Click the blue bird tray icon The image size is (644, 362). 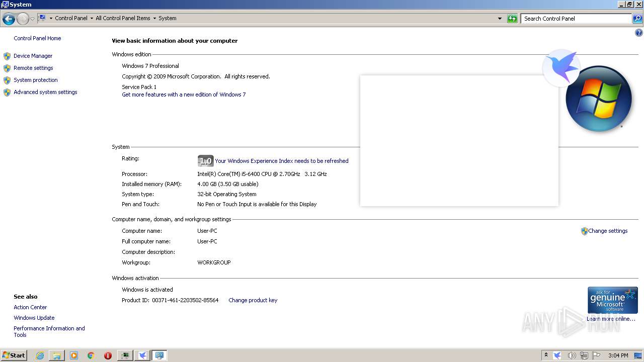click(x=557, y=355)
